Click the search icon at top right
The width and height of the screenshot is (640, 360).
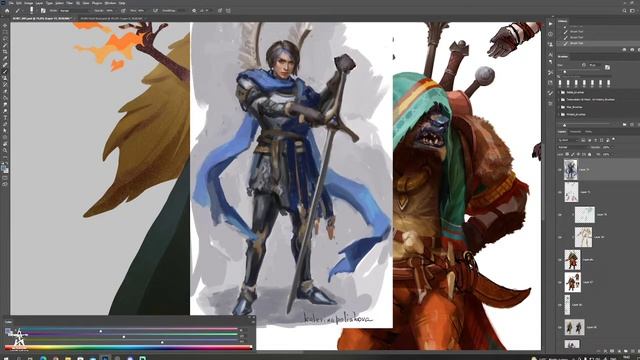pos(624,11)
